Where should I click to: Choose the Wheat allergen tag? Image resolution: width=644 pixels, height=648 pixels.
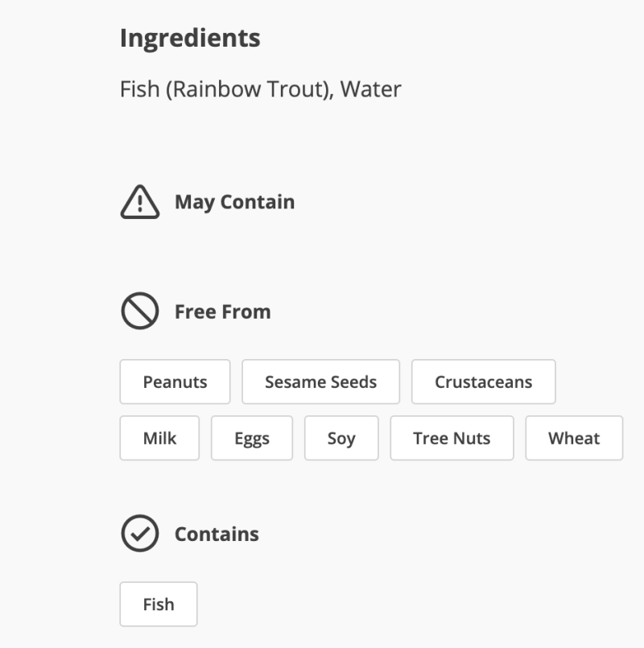point(574,438)
